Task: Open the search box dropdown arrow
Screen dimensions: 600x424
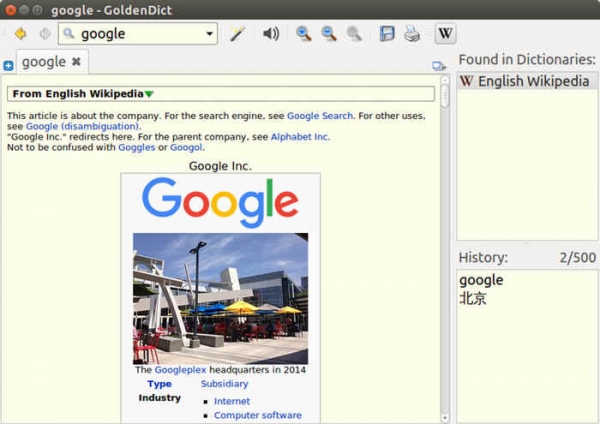Action: (x=209, y=34)
